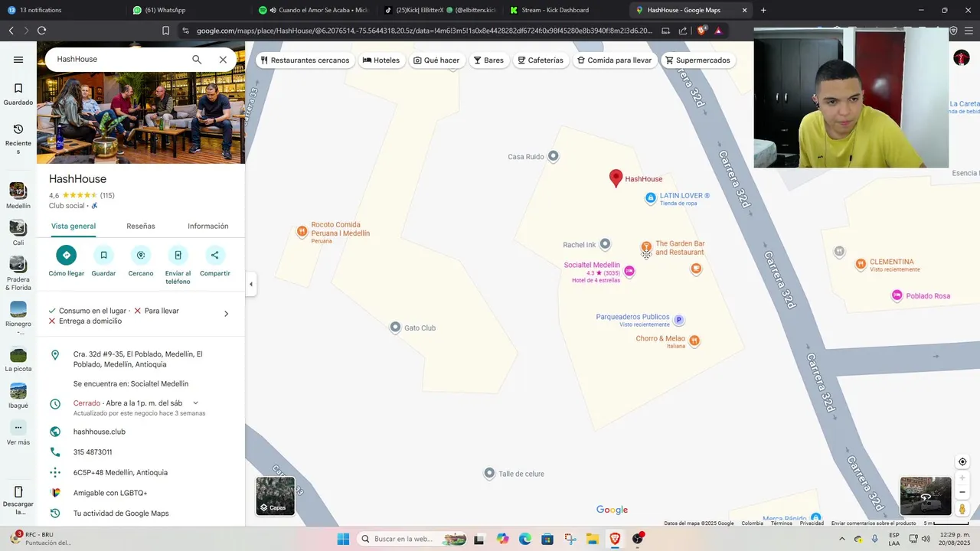Clear the HashHouse search with X

pyautogui.click(x=223, y=60)
